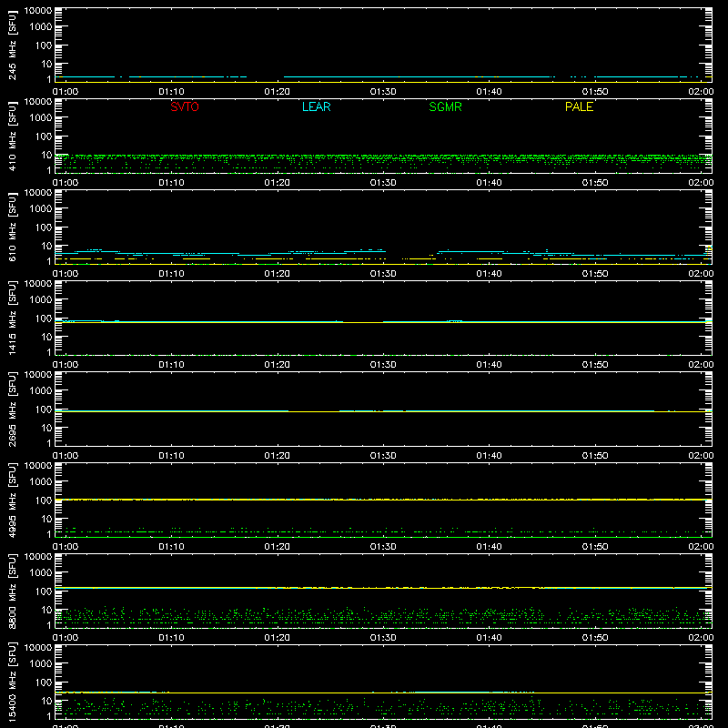Click 01:10 time label under 8800 MHz panel

(x=171, y=638)
